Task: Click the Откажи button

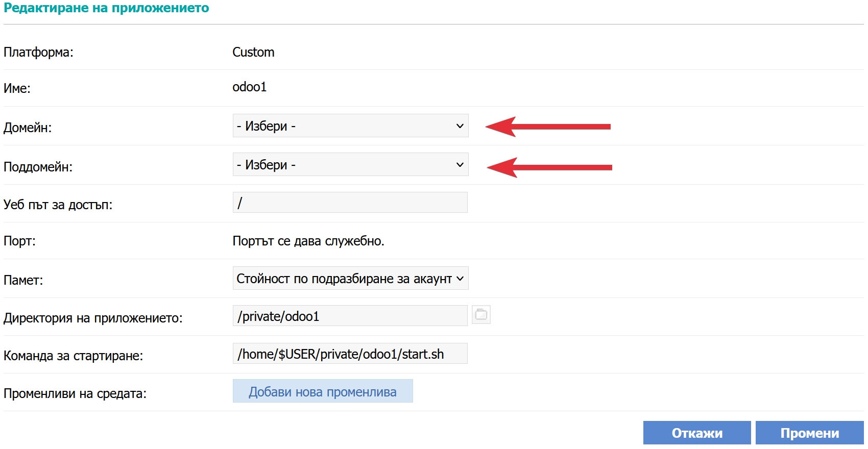Action: point(697,433)
